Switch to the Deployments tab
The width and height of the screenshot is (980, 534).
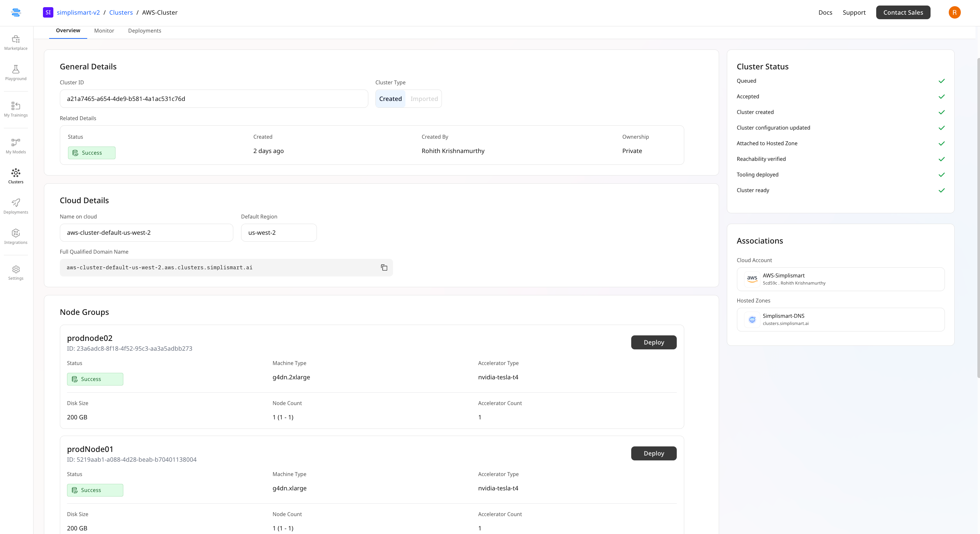click(x=144, y=31)
